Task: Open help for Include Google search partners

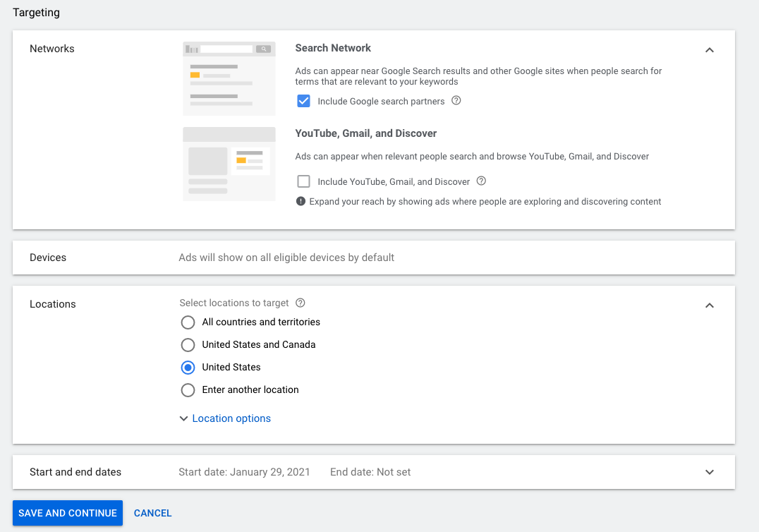Action: tap(456, 101)
